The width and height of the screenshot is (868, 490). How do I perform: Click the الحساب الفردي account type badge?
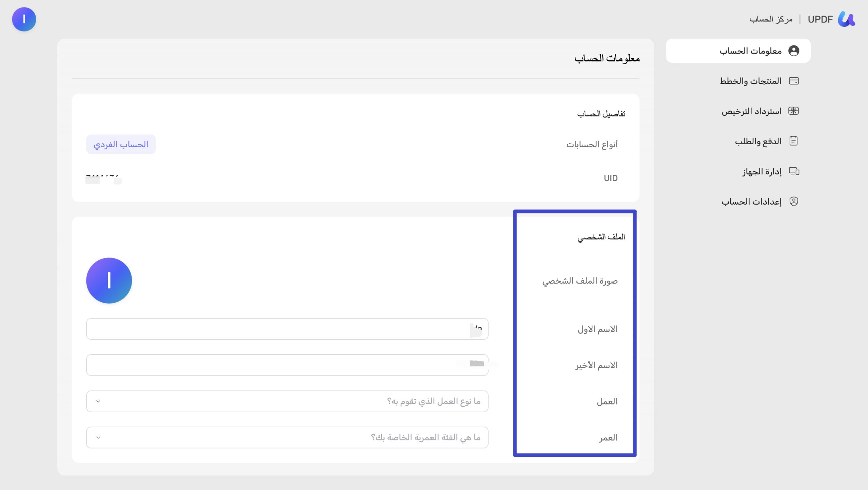point(121,144)
